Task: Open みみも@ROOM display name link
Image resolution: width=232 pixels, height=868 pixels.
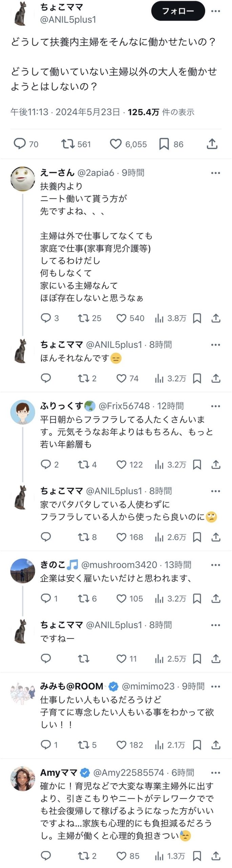Action: [72, 686]
